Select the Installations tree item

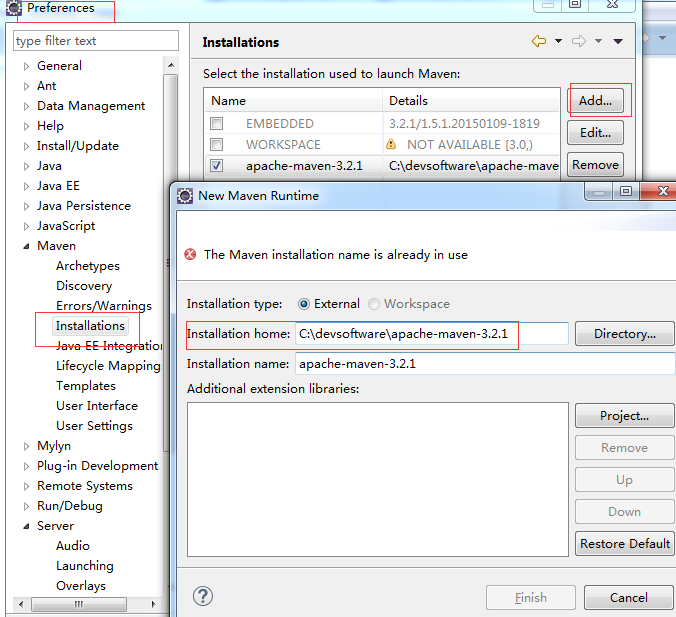click(x=90, y=326)
